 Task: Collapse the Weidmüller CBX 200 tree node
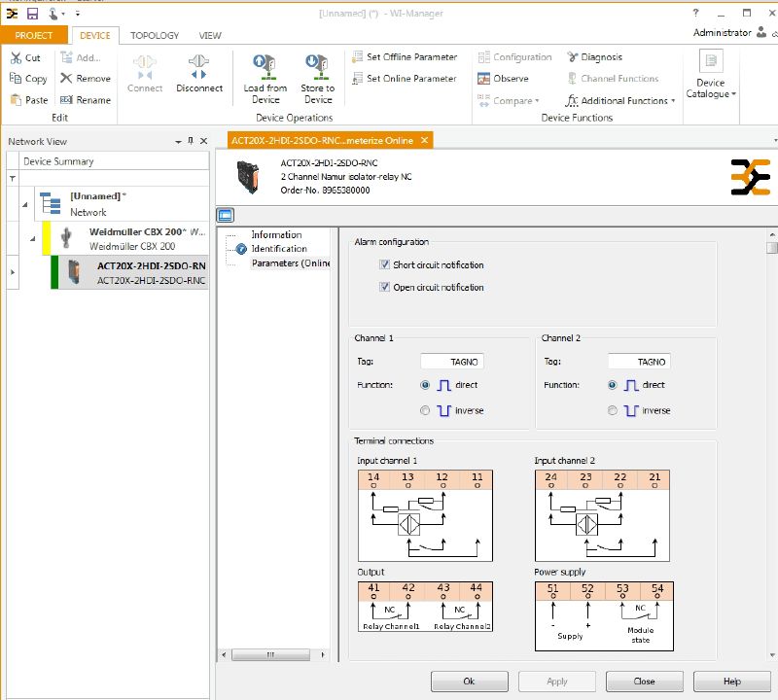[x=32, y=238]
